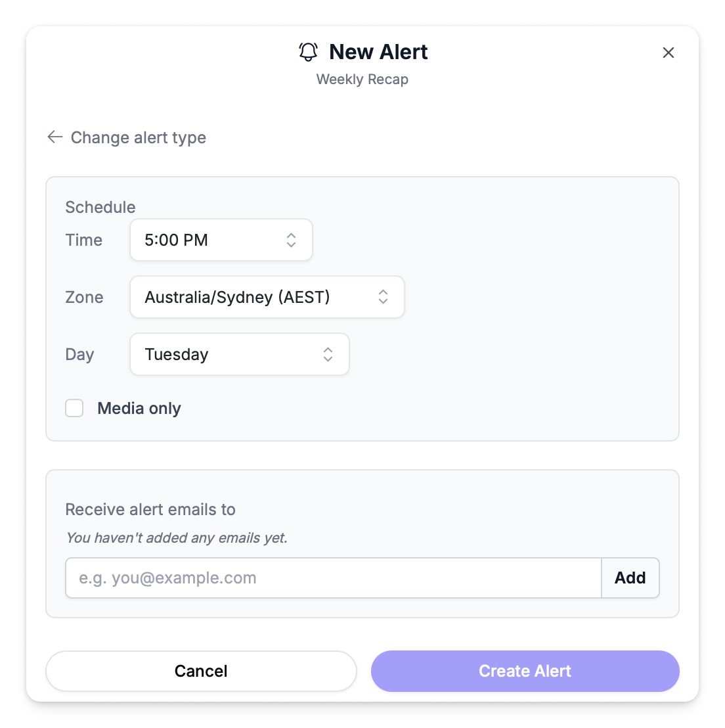This screenshot has height=728, width=725.
Task: Click the Receive alert emails to label
Action: (150, 509)
